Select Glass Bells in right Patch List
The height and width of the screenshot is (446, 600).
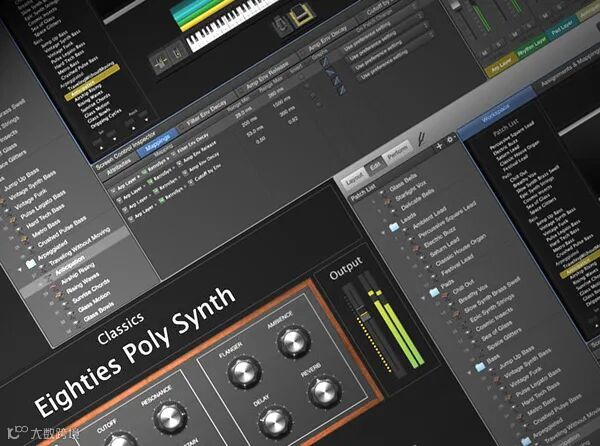coord(404,183)
